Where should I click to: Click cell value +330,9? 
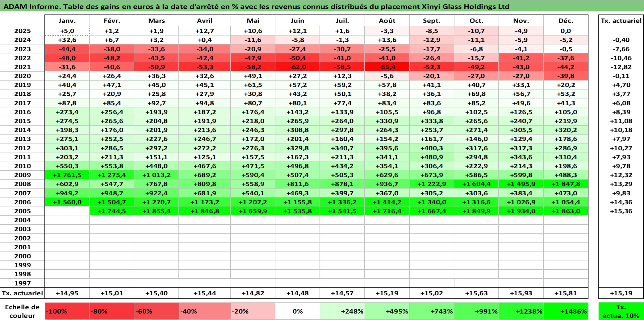click(x=387, y=121)
